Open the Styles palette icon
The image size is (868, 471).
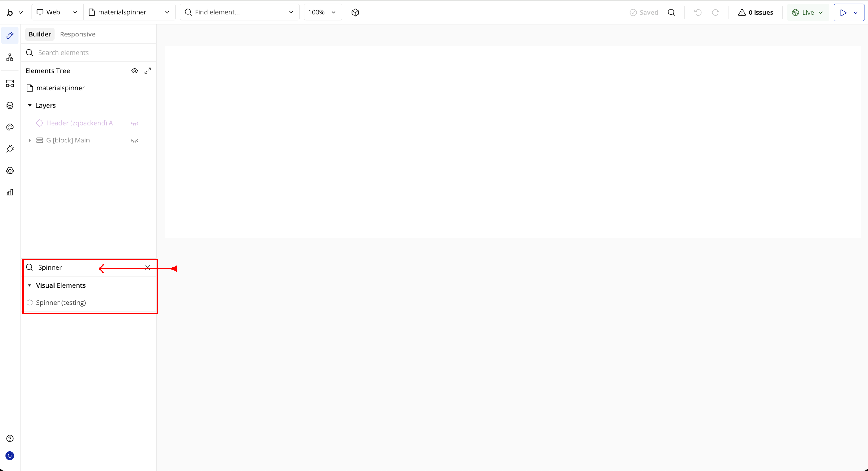pyautogui.click(x=10, y=127)
